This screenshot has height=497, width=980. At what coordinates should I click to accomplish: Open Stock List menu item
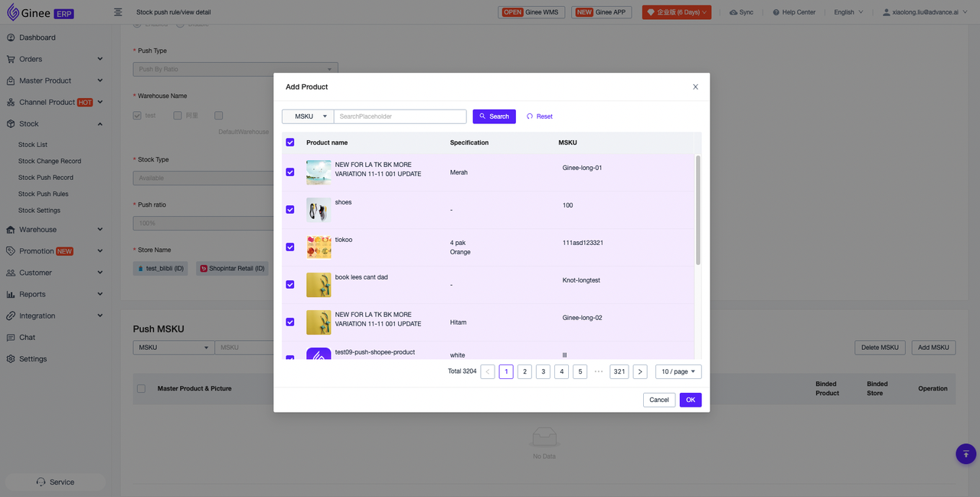pos(33,145)
